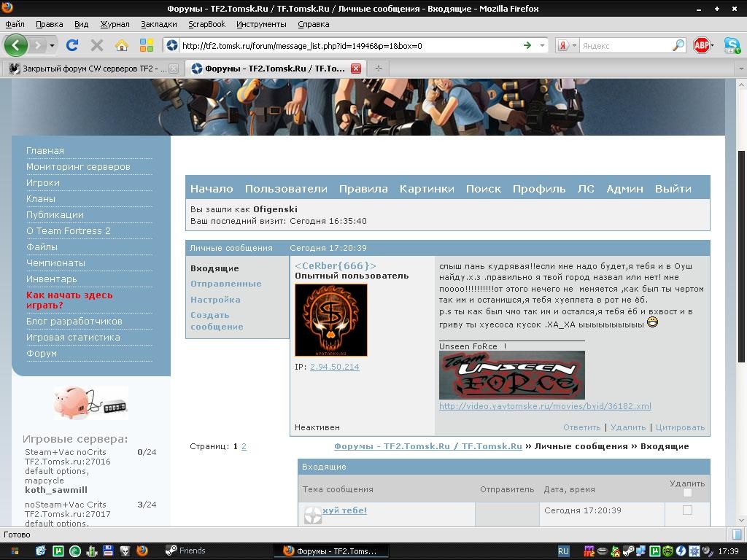Viewport: 747px width, 560px height.
Task: Click Создать сообщение link
Action: [217, 321]
